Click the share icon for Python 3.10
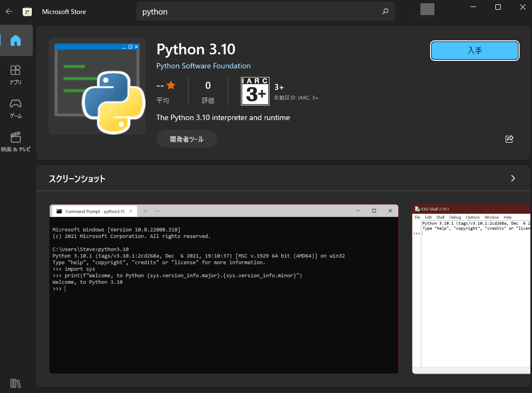This screenshot has width=532, height=393. (x=509, y=139)
